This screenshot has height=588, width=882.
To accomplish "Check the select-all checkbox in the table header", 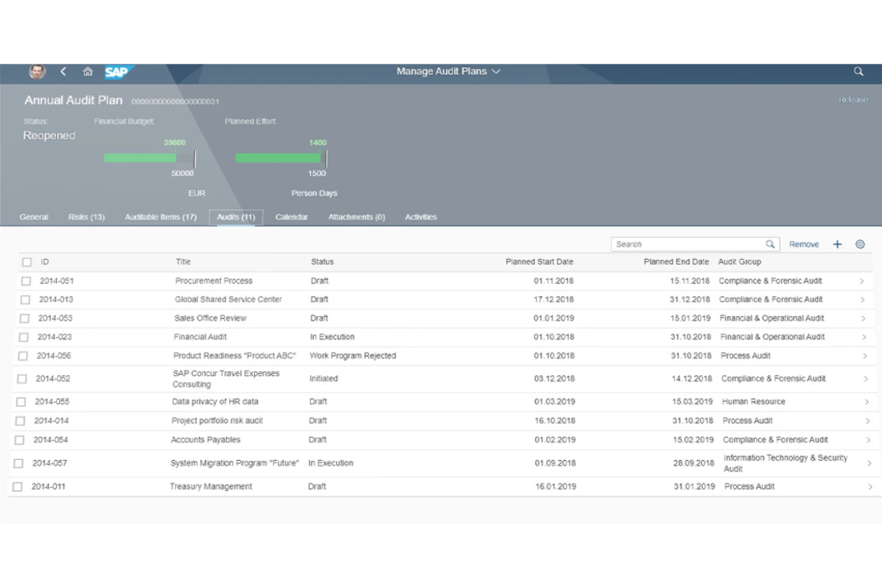I will (26, 262).
